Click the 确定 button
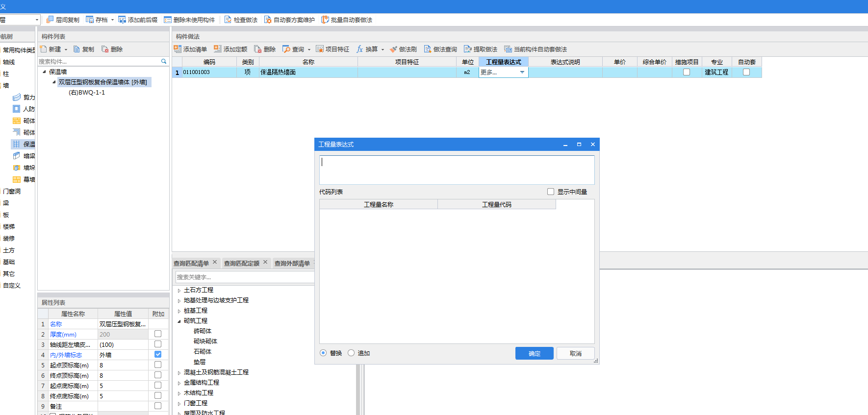 (535, 353)
